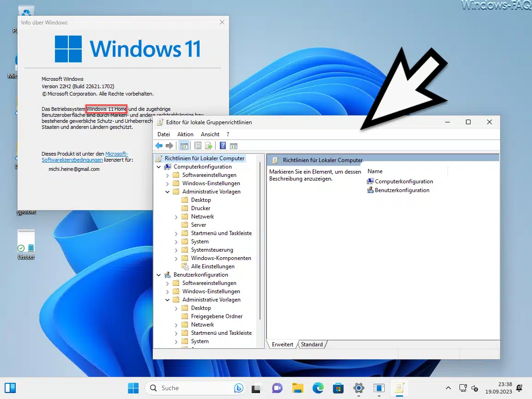This screenshot has width=532, height=399.
Task: Click the network status tray icon
Action: tap(463, 388)
